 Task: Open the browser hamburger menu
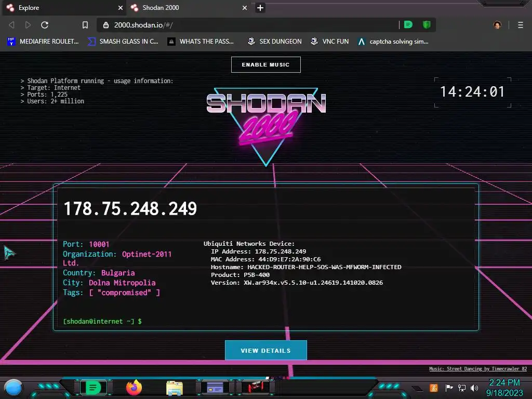pyautogui.click(x=521, y=25)
